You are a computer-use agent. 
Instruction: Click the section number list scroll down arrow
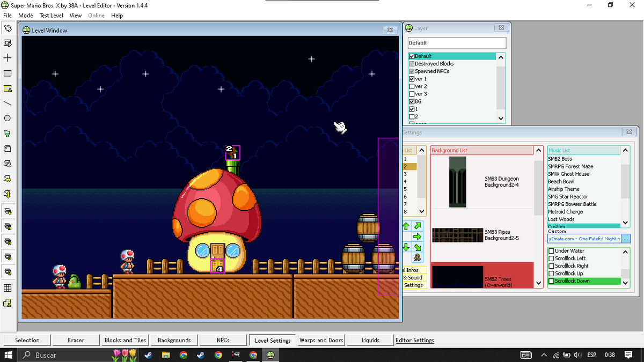pos(421,211)
